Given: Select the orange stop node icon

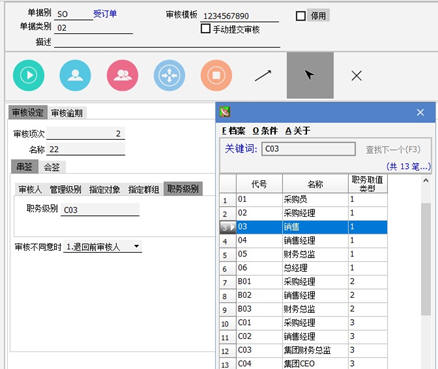Looking at the screenshot, I should point(216,75).
